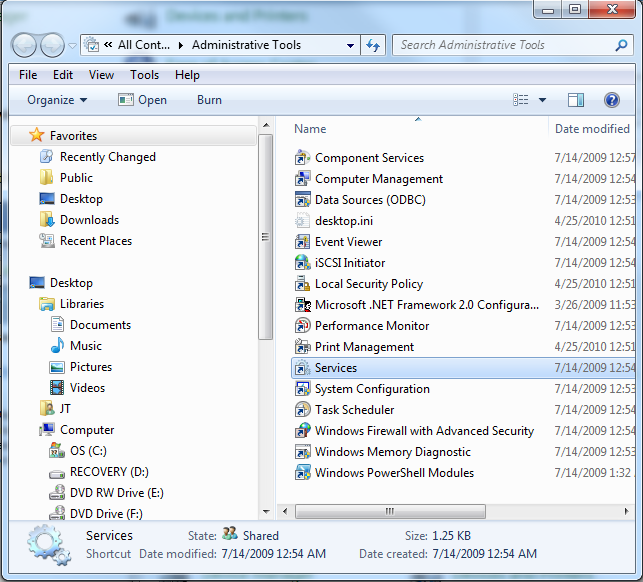Select Computer in the navigation tree

87,430
